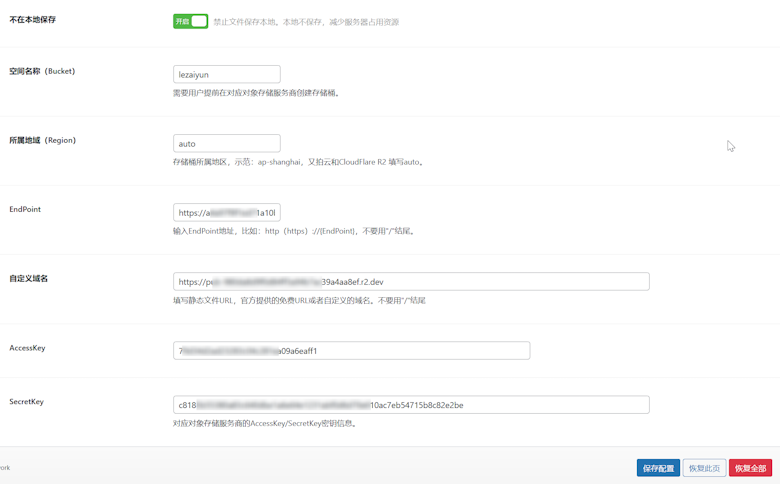Click the 禁止文件保存本地 description beside the toggle
780x484 pixels.
coord(306,22)
